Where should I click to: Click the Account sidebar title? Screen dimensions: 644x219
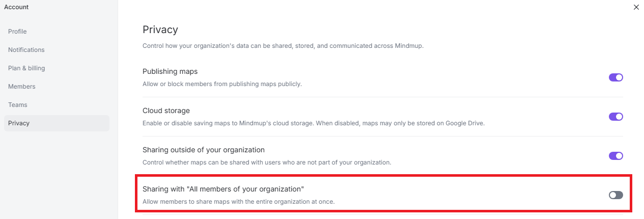(16, 7)
